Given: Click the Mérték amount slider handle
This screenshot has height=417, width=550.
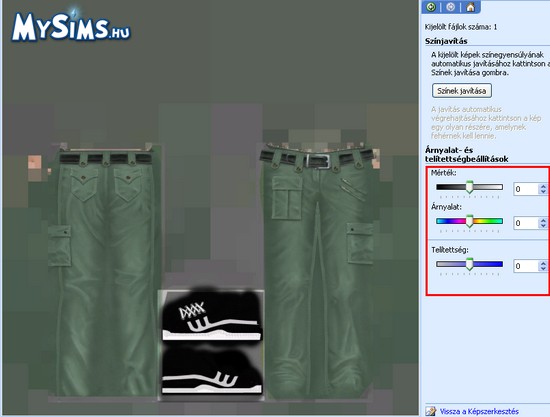Looking at the screenshot, I should pyautogui.click(x=470, y=187).
